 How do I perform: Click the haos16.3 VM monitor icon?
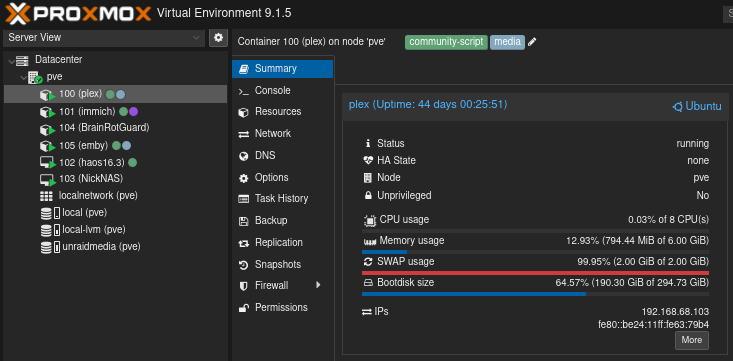(x=47, y=163)
